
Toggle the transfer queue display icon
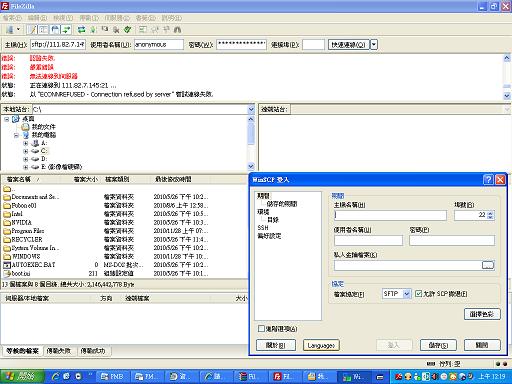pos(67,30)
